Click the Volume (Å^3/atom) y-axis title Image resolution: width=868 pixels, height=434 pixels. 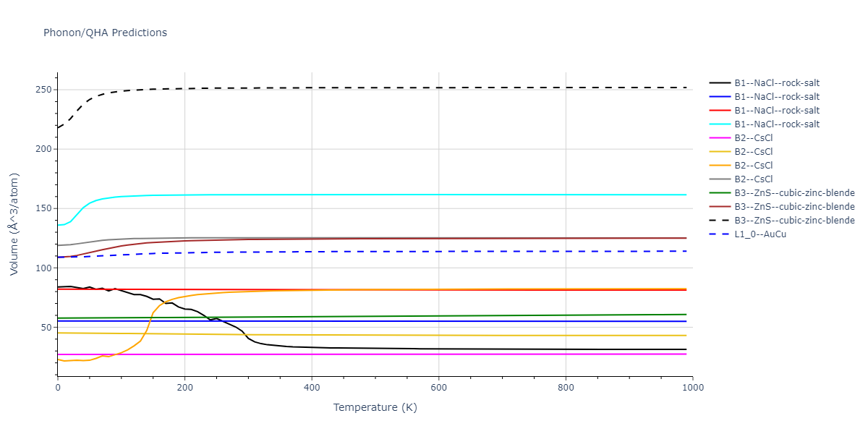point(14,224)
